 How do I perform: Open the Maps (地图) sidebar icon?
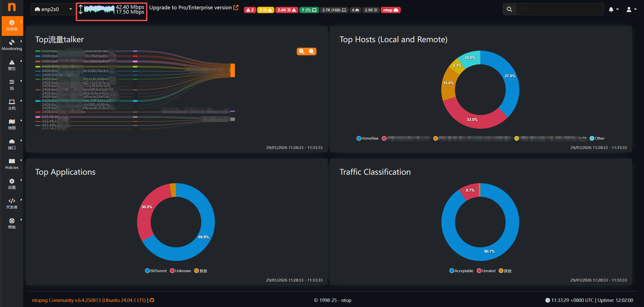(12, 124)
